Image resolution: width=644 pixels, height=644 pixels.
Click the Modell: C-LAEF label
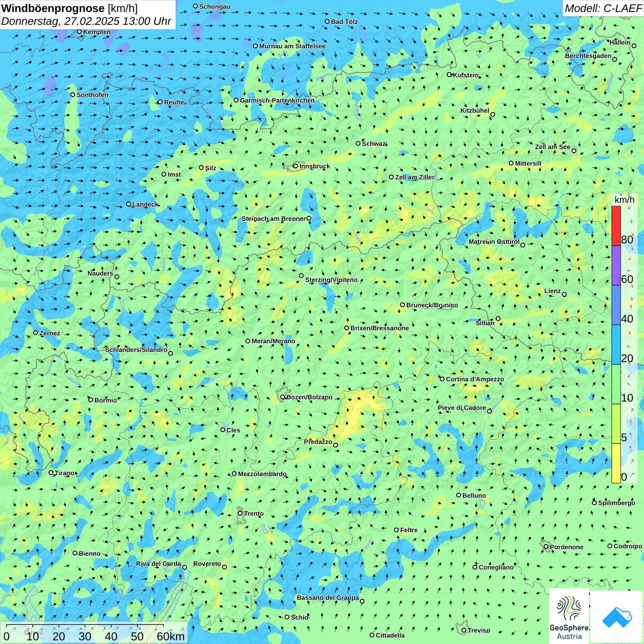(603, 8)
